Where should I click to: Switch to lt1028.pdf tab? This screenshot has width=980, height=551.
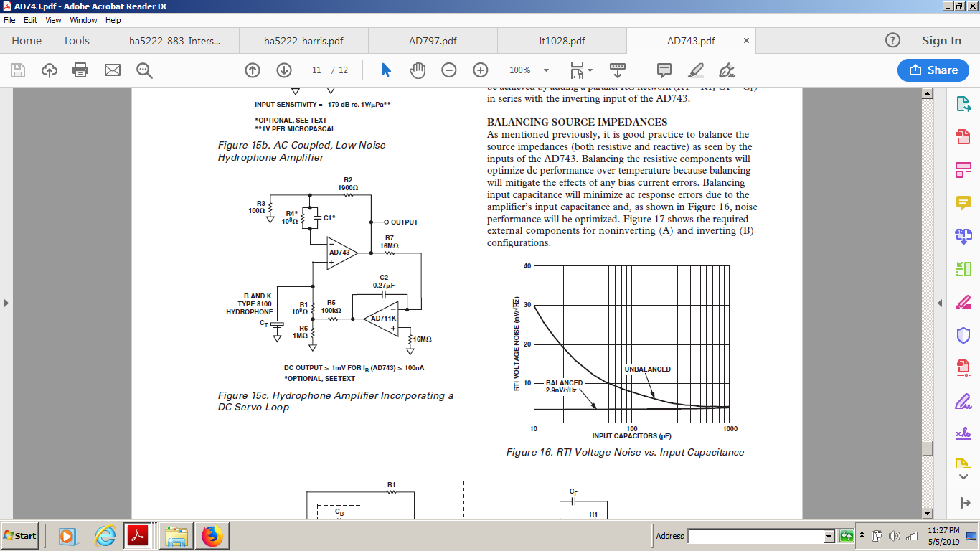(x=562, y=41)
